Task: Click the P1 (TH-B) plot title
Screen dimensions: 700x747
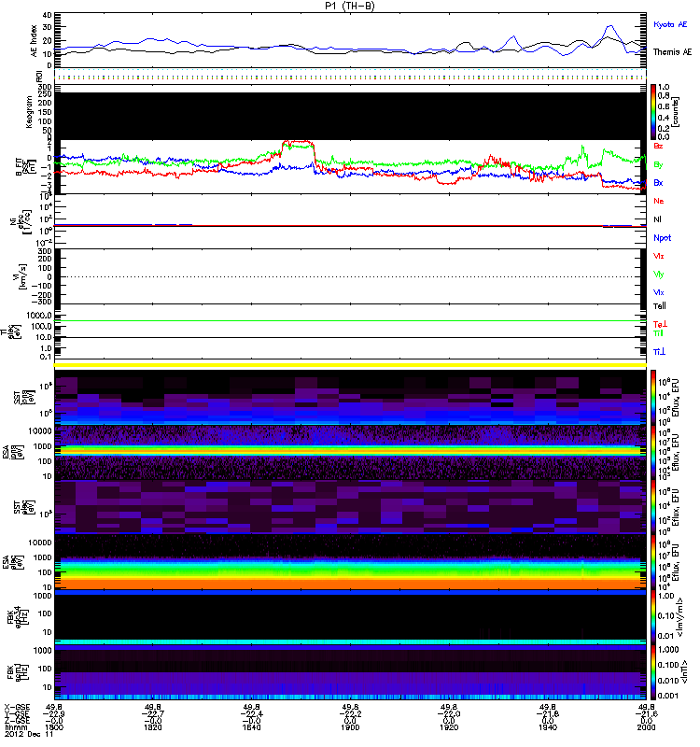Action: pyautogui.click(x=351, y=6)
